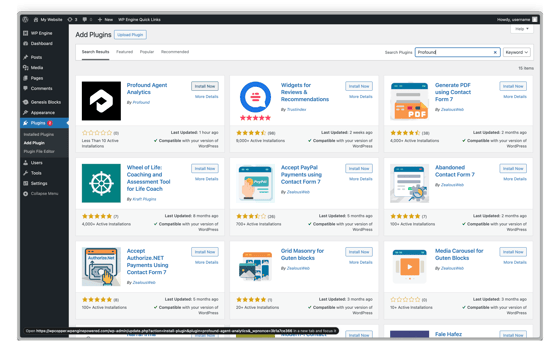View More Details for Media Carousel
Viewport: 560px width, 363px height.
[x=515, y=262]
